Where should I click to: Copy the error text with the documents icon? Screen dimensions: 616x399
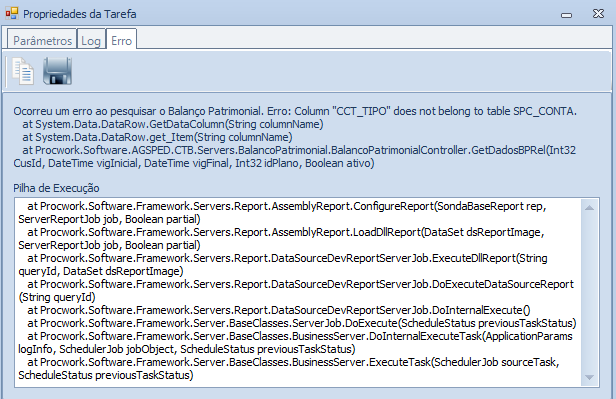coord(23,71)
